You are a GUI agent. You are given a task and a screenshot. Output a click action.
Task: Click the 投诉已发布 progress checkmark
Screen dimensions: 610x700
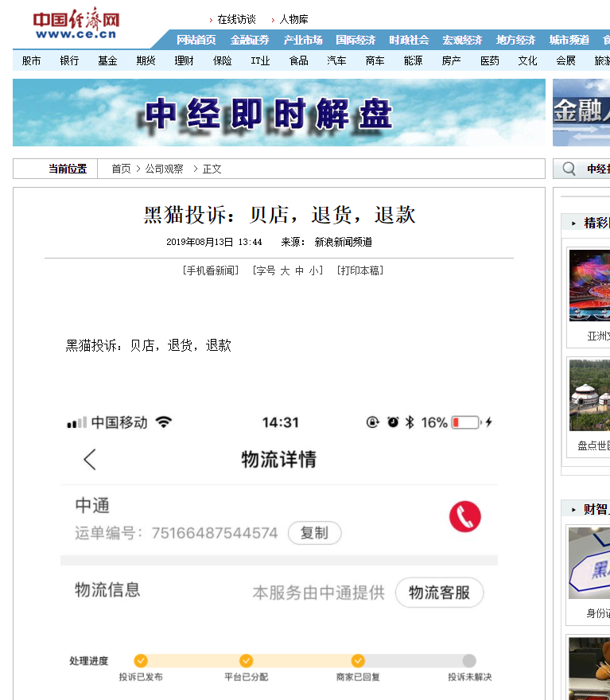click(x=141, y=660)
